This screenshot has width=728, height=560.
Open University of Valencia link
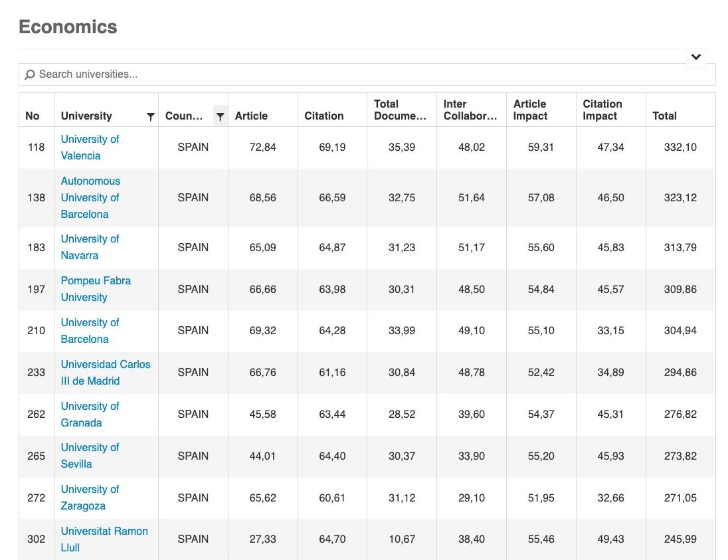(x=90, y=147)
